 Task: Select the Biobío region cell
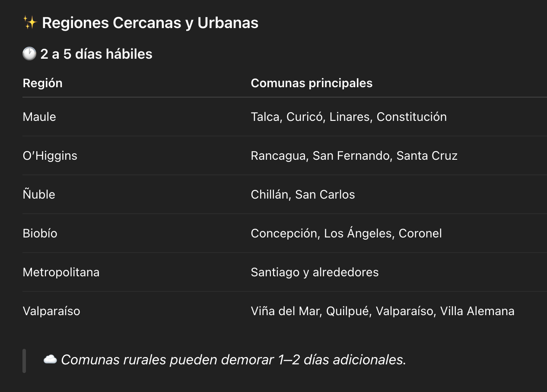[x=40, y=233]
